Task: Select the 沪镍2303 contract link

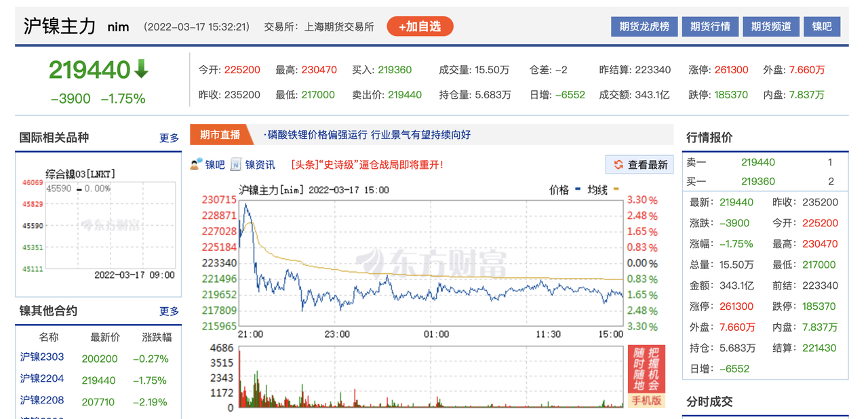Action: [x=43, y=358]
